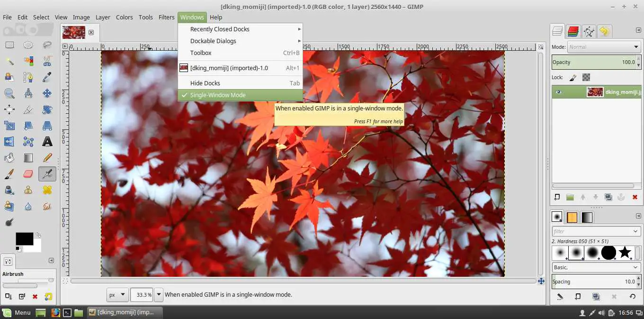Choose the Text tool
644x319 pixels.
pyautogui.click(x=47, y=141)
